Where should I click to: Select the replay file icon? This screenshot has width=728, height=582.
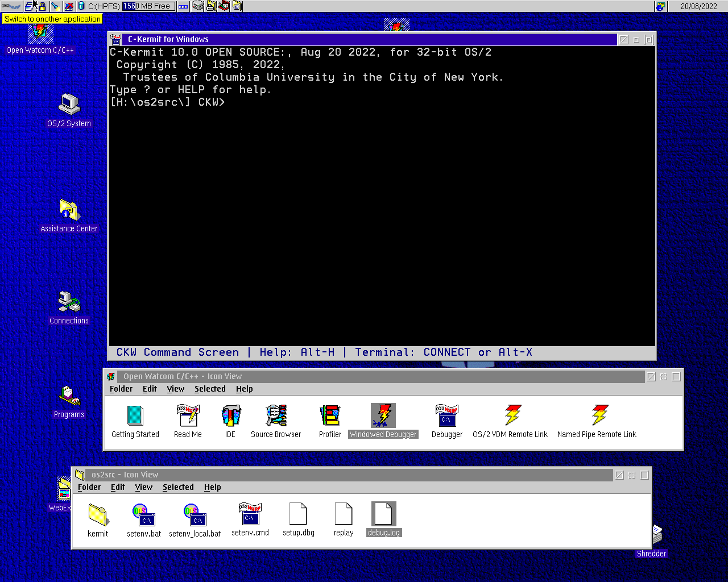[x=344, y=519]
